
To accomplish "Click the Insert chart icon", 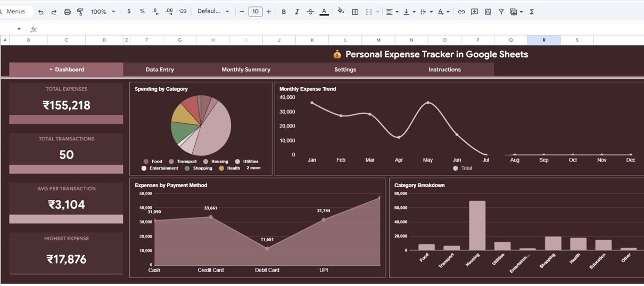I will (x=488, y=12).
